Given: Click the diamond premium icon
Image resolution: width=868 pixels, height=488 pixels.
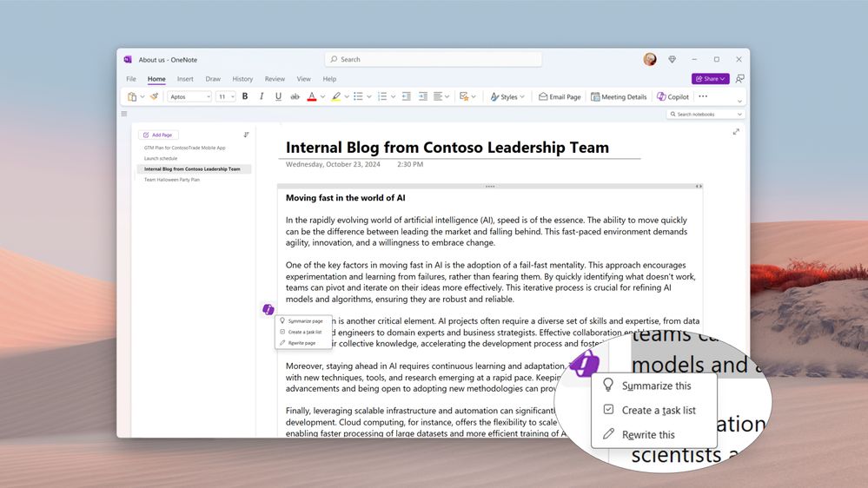Looking at the screenshot, I should click(672, 59).
